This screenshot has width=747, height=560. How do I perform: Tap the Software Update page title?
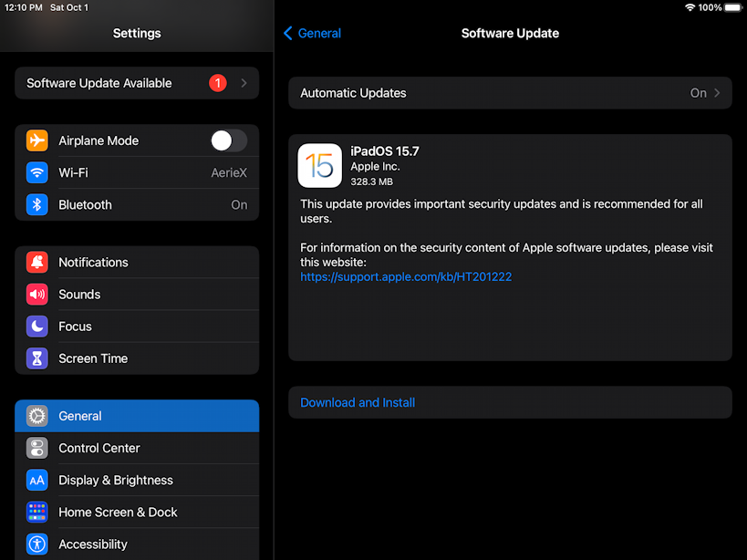click(x=510, y=34)
